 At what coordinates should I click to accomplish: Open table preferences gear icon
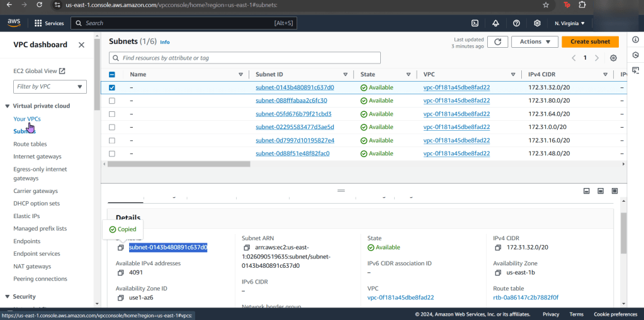tap(613, 58)
